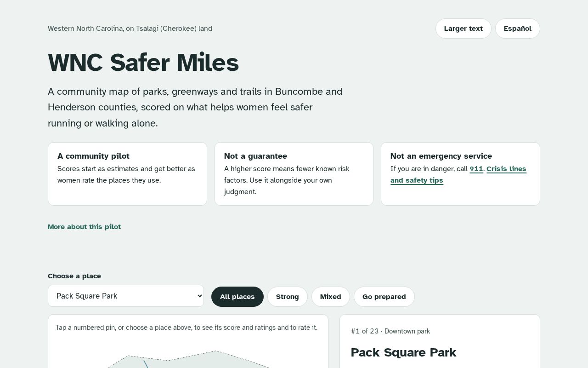Click the 'Tap a numbered pin' instruction text

point(187,328)
